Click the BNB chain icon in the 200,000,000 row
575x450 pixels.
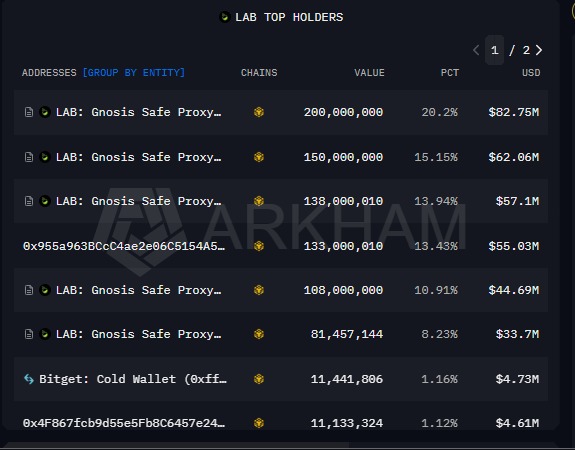(x=259, y=112)
